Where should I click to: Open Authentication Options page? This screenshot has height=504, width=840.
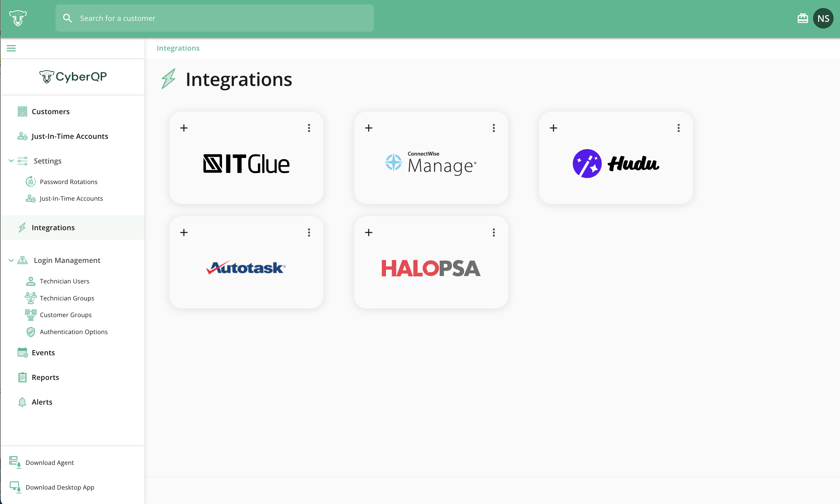coord(74,332)
